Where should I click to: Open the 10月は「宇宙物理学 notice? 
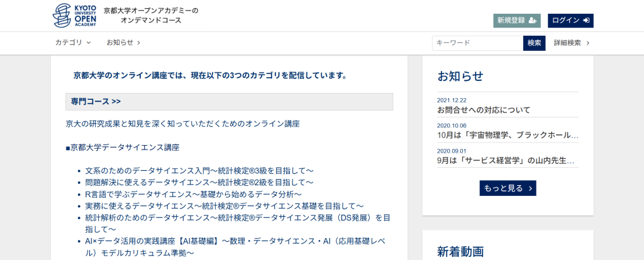point(507,135)
